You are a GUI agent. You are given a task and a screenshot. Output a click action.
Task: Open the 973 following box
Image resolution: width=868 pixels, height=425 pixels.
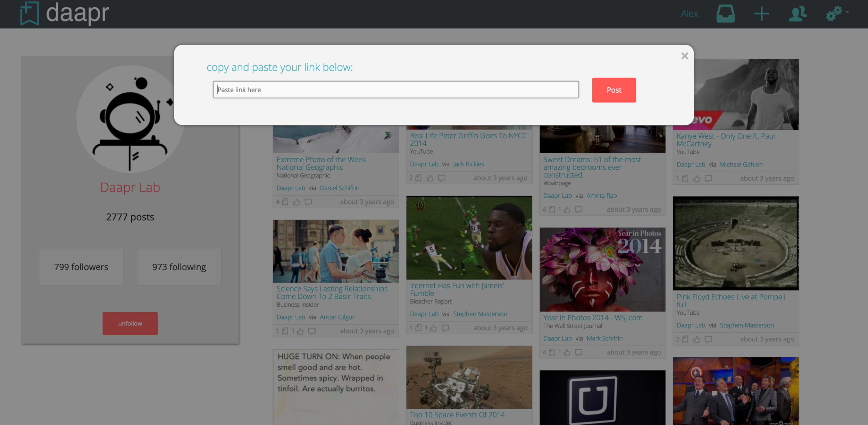[179, 267]
